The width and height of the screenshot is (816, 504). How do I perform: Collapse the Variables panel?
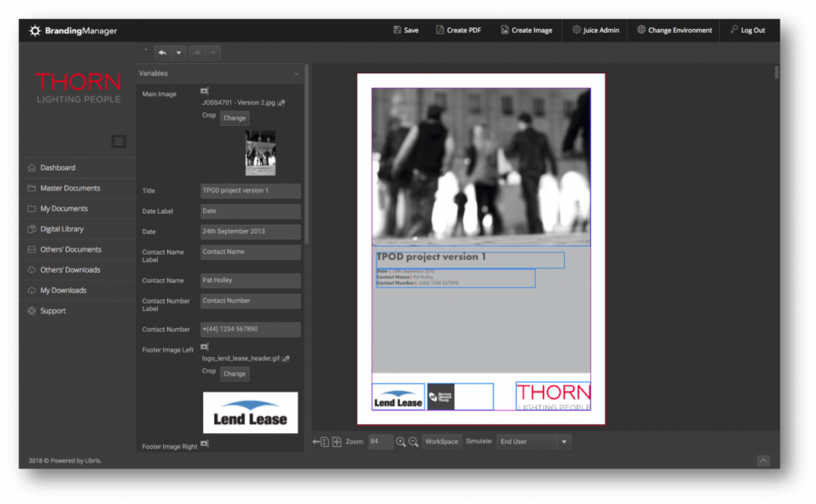pos(296,73)
